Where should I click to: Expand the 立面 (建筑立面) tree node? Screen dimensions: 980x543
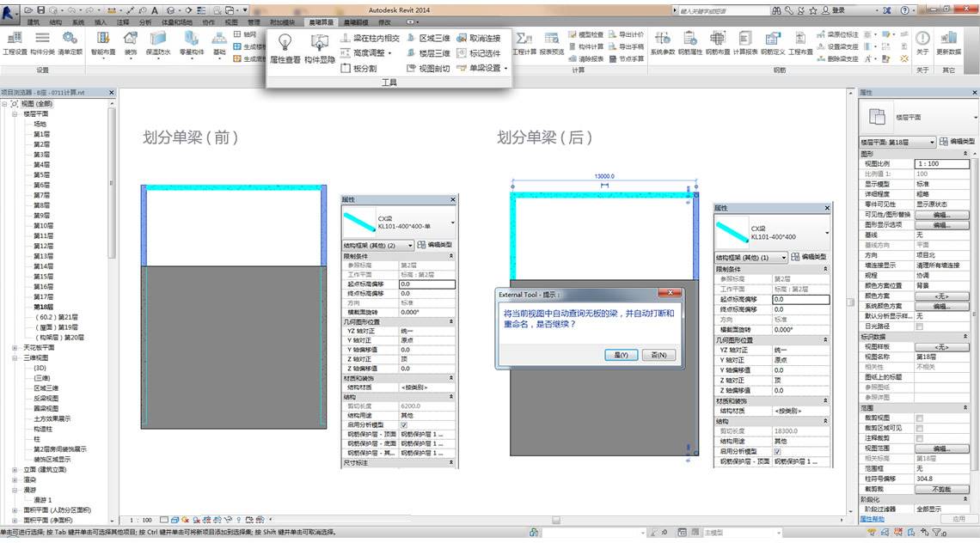click(x=15, y=469)
